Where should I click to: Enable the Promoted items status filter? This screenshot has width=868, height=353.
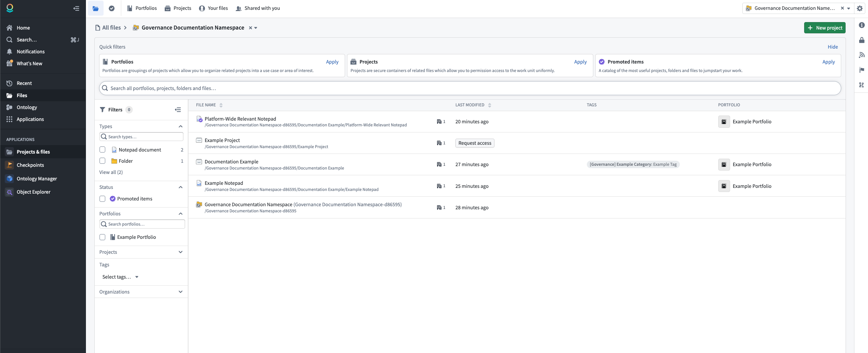[102, 199]
